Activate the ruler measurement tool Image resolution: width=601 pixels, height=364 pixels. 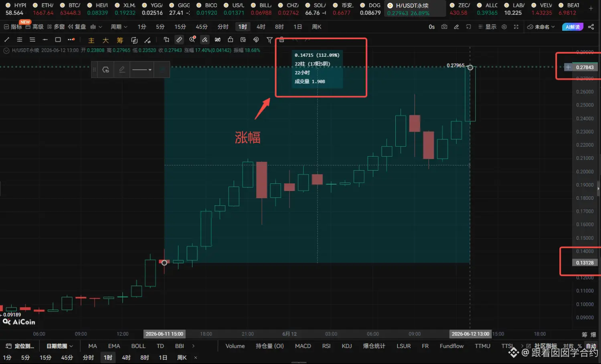(x=179, y=40)
